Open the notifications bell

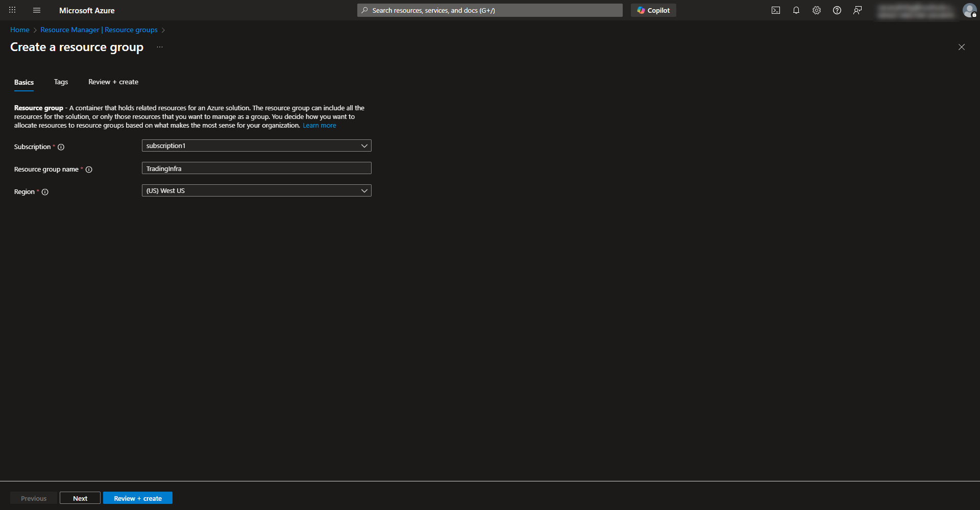[796, 10]
